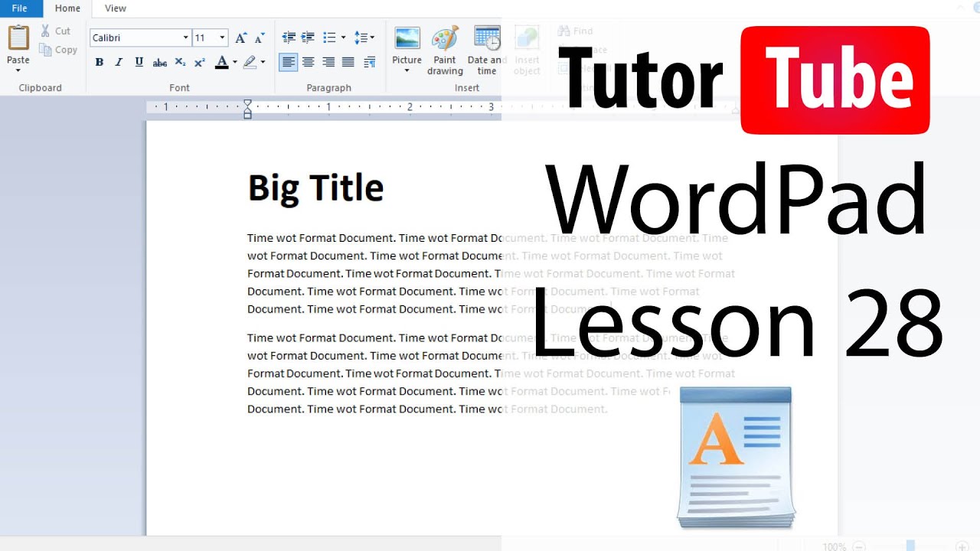Grow font size with large A icon
Viewport: 980px width, 551px height.
[240, 37]
